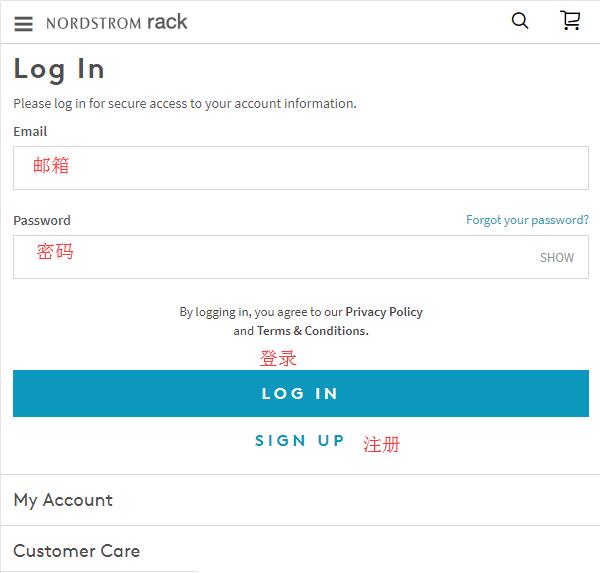Open the hamburger navigation menu
The image size is (600, 573).
(23, 24)
